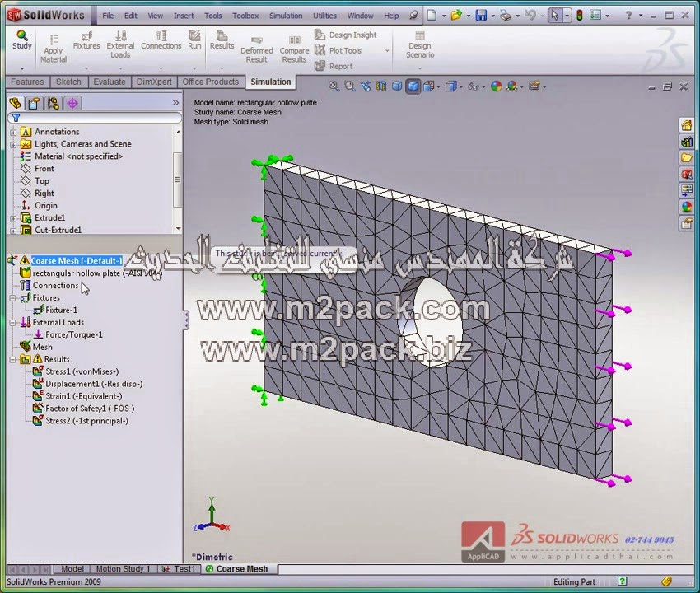Screen dimensions: 700x593
Task: Generate a Report
Action: (334, 66)
